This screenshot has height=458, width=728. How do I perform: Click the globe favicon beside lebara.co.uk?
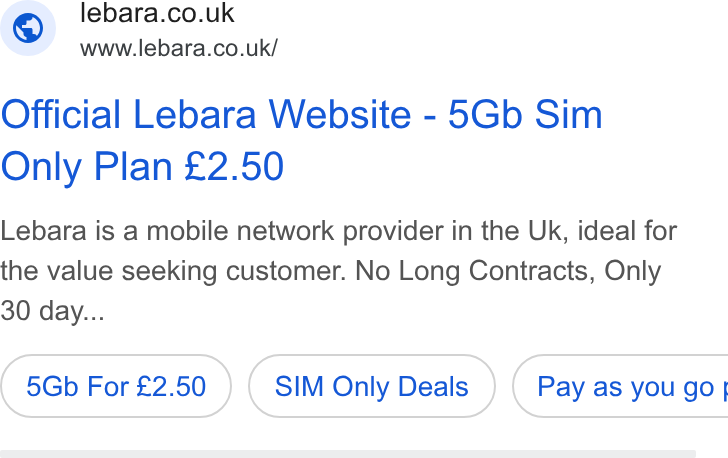click(x=28, y=28)
